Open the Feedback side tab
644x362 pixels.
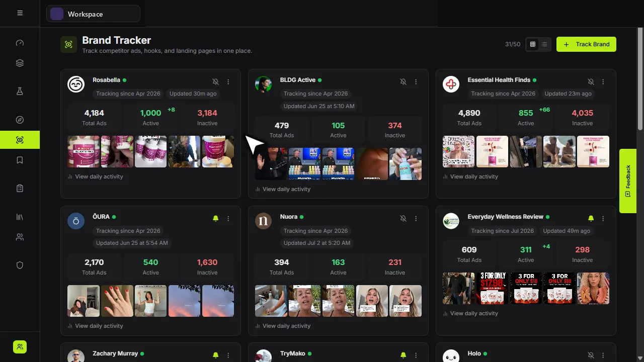pyautogui.click(x=628, y=181)
